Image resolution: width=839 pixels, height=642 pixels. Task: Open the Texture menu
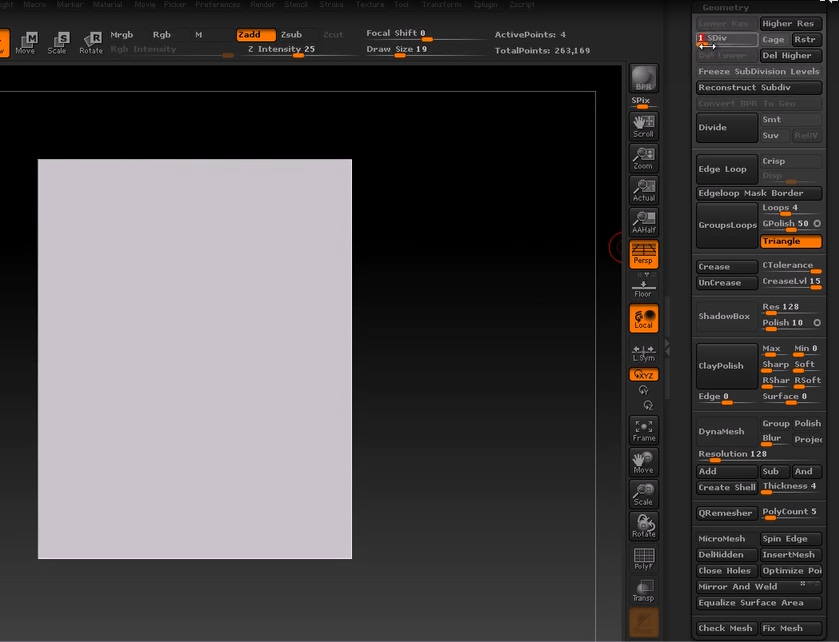370,4
